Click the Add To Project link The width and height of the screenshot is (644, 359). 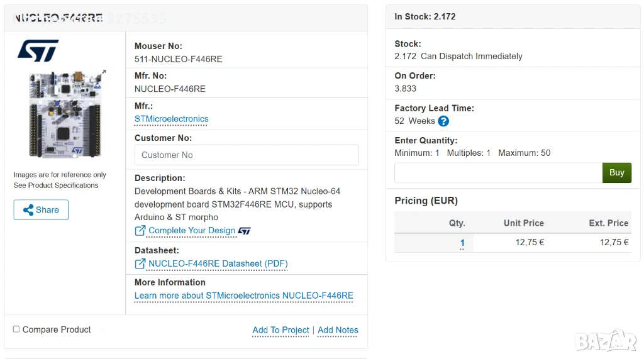(280, 330)
